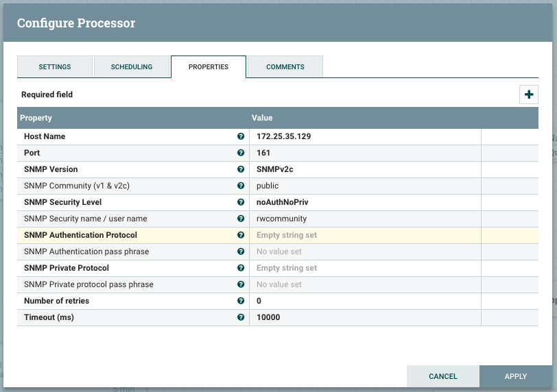Open the Comments tab
Image resolution: width=557 pixels, height=392 pixels.
tap(285, 67)
